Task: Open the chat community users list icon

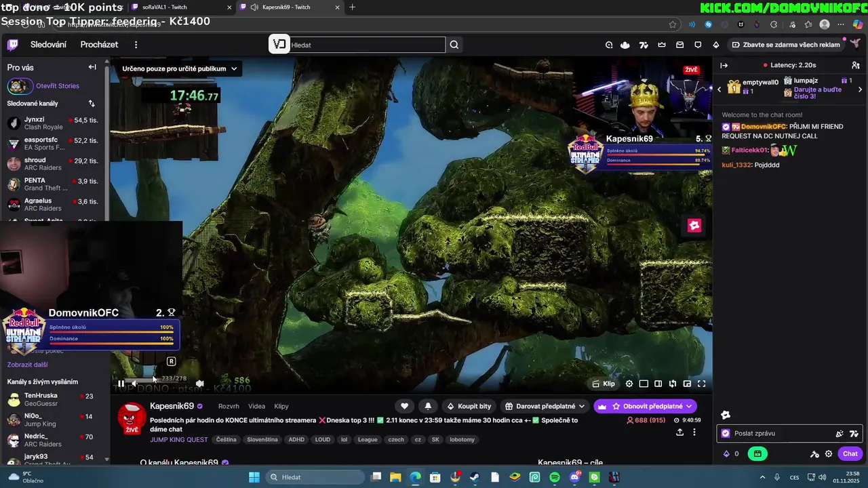Action: pyautogui.click(x=856, y=66)
